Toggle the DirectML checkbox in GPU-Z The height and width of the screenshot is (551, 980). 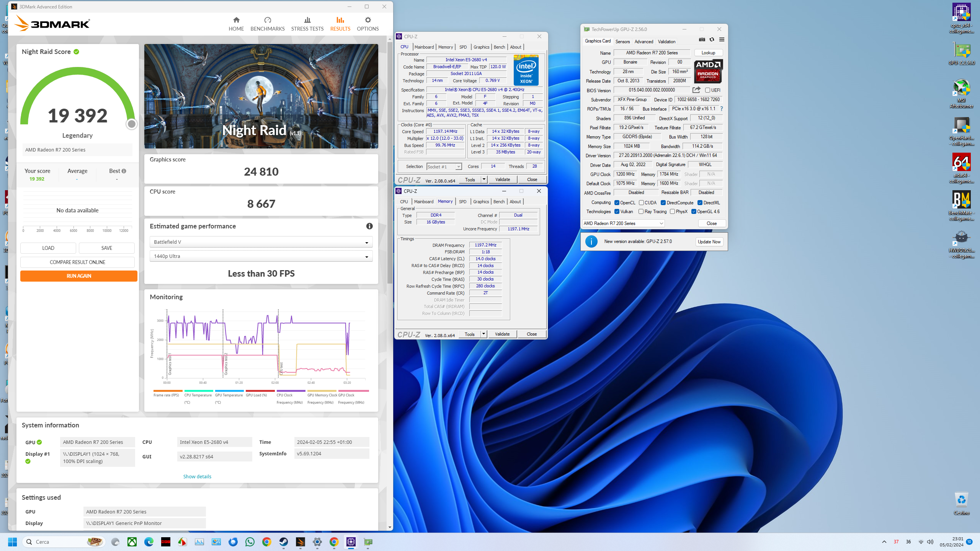[700, 203]
